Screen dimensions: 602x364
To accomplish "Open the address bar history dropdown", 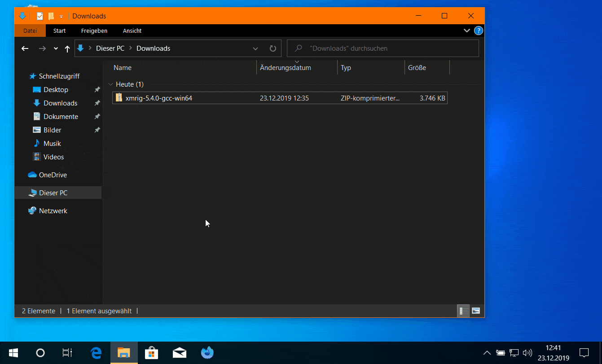I will (x=255, y=48).
